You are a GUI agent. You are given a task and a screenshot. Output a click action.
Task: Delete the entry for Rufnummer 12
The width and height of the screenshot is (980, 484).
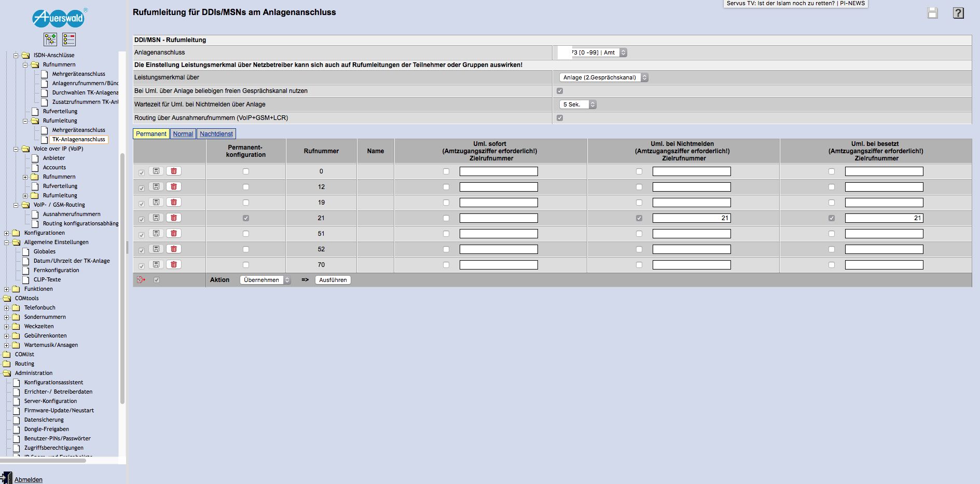174,186
